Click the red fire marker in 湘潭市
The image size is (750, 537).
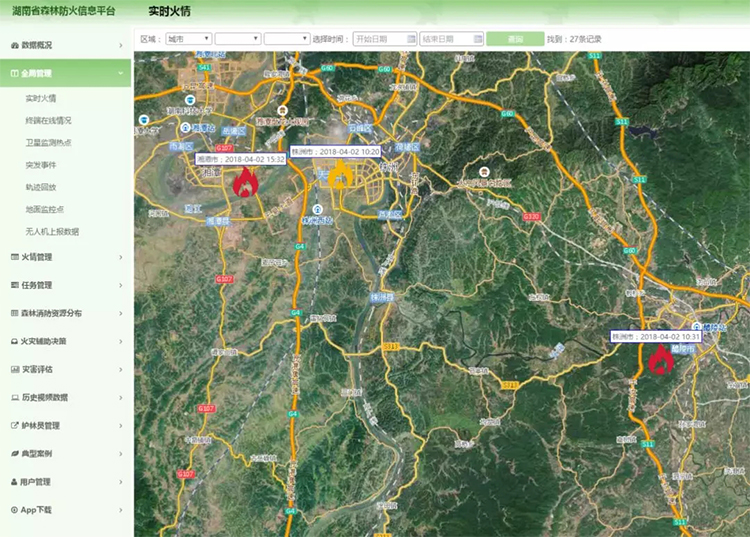tap(245, 182)
